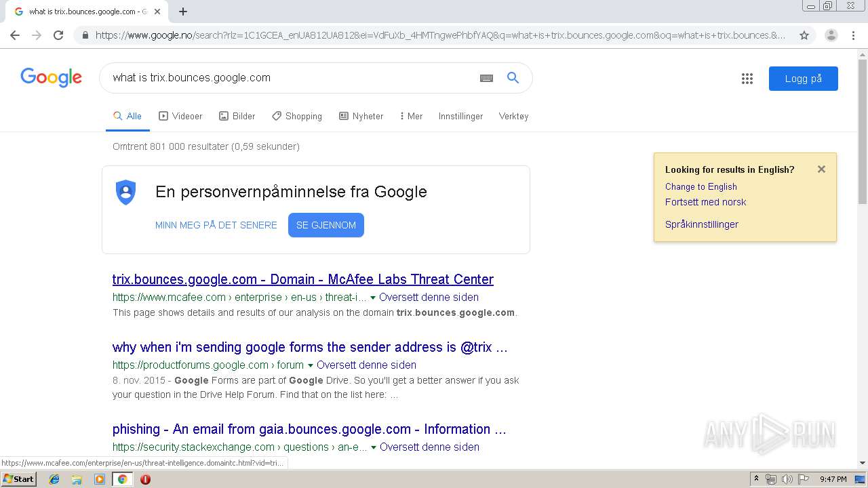Click the blue magnifier search button

(x=513, y=78)
